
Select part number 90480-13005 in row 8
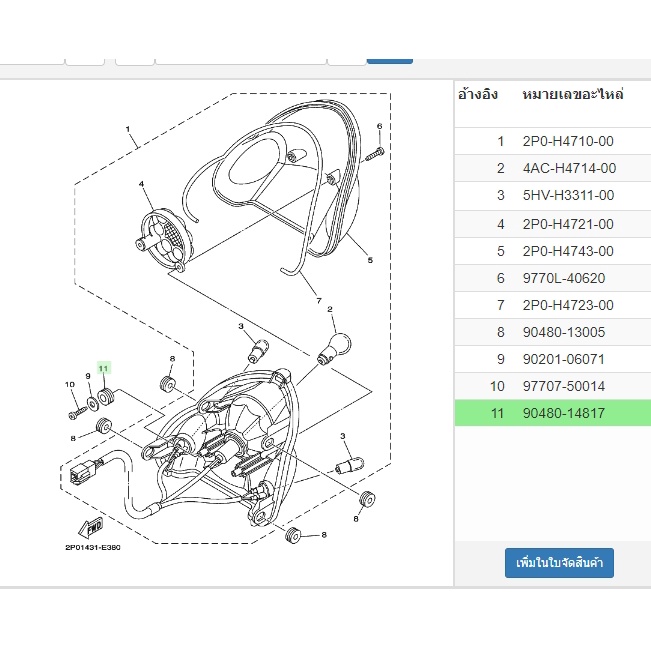[564, 333]
